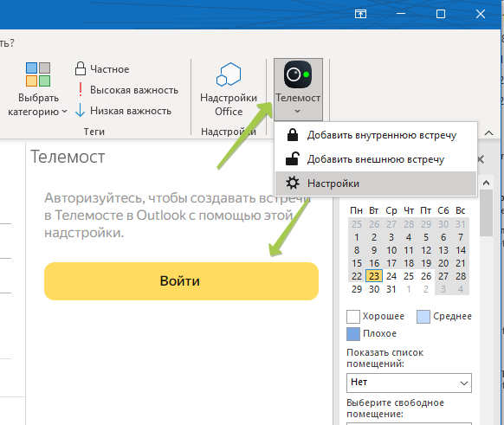Image resolution: width=504 pixels, height=425 pixels.
Task: Open Показать список помещений combo box
Action: click(x=409, y=383)
